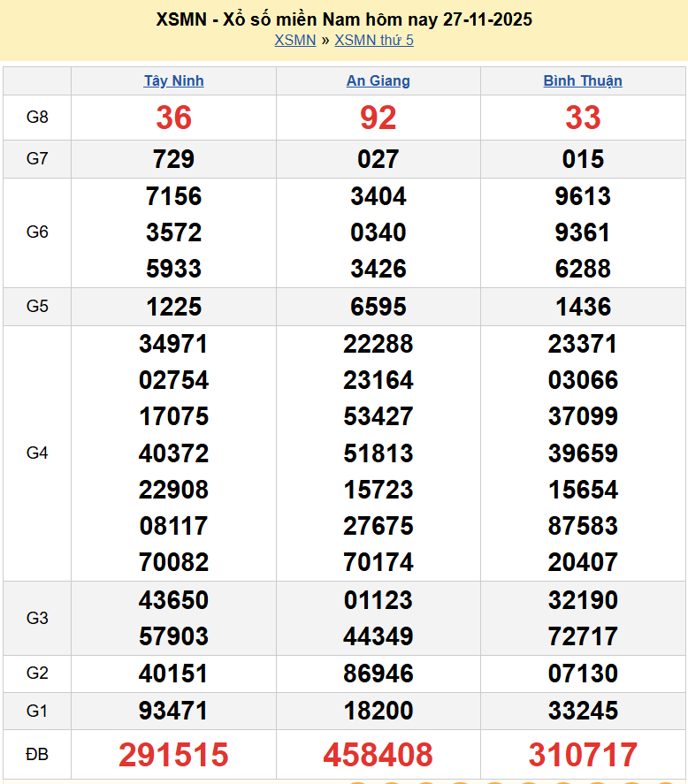Click An Giang G8 number 92
Screen dimensions: 688x784
[x=378, y=118]
